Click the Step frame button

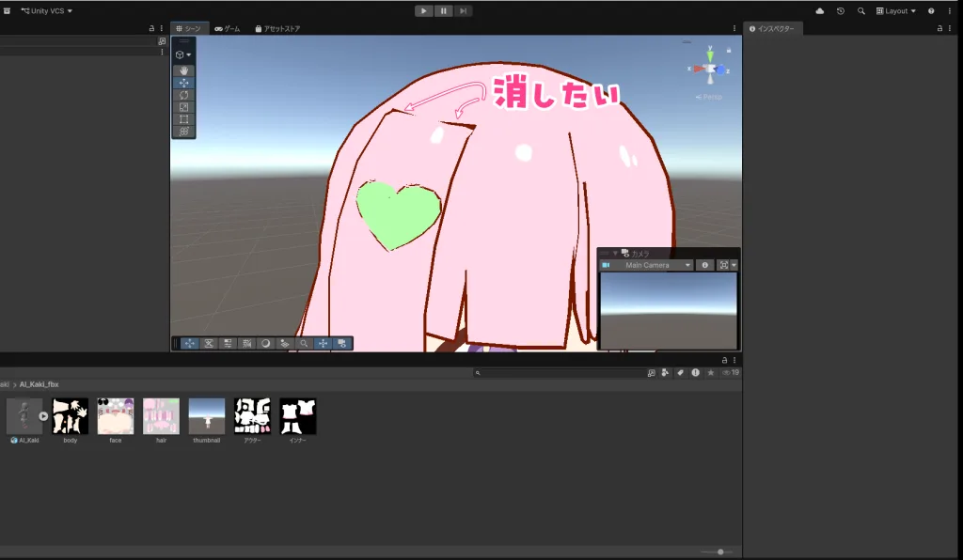point(463,10)
